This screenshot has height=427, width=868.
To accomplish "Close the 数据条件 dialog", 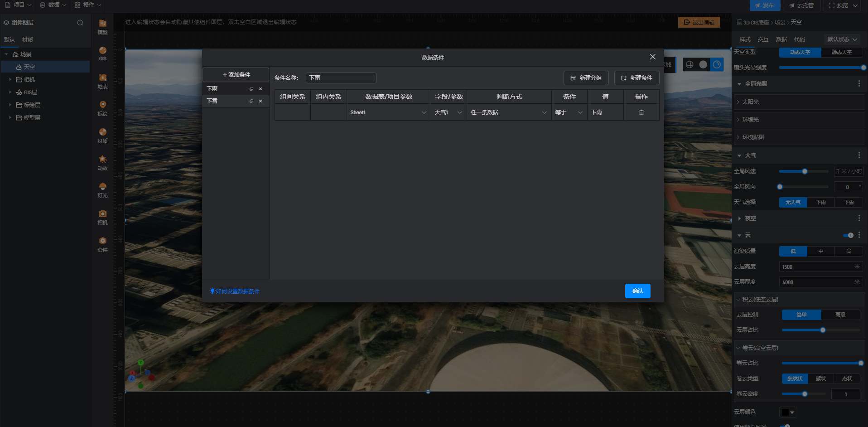I will coord(653,57).
